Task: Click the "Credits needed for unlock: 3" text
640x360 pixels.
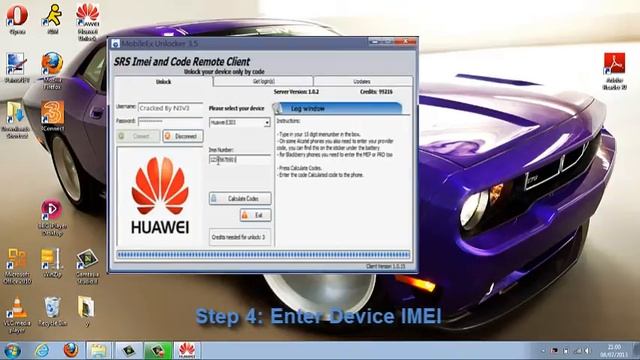Action: pyautogui.click(x=238, y=237)
